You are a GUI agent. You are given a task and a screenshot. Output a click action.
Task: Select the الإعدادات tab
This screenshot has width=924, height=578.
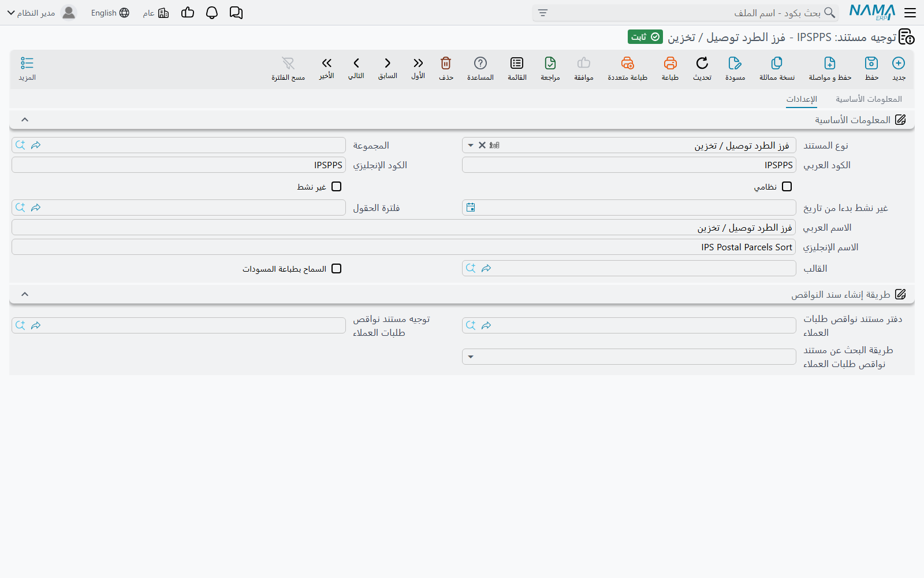coord(802,99)
